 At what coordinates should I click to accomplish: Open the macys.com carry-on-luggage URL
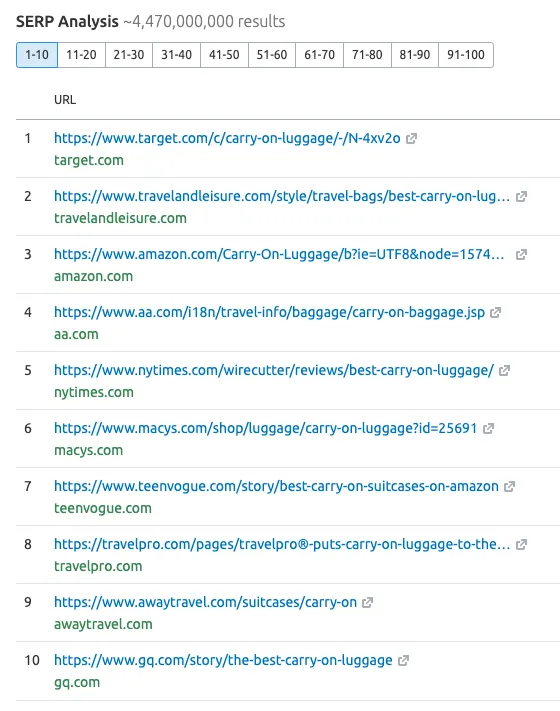(x=266, y=429)
